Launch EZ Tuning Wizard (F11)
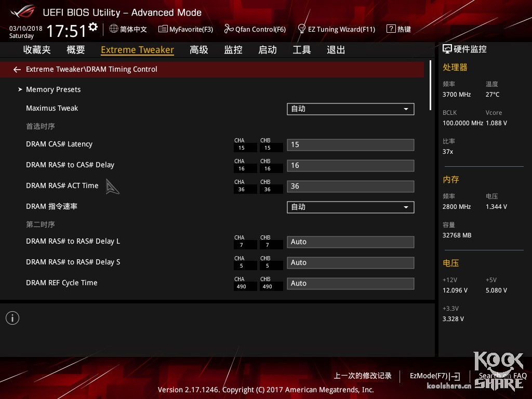 (336, 29)
